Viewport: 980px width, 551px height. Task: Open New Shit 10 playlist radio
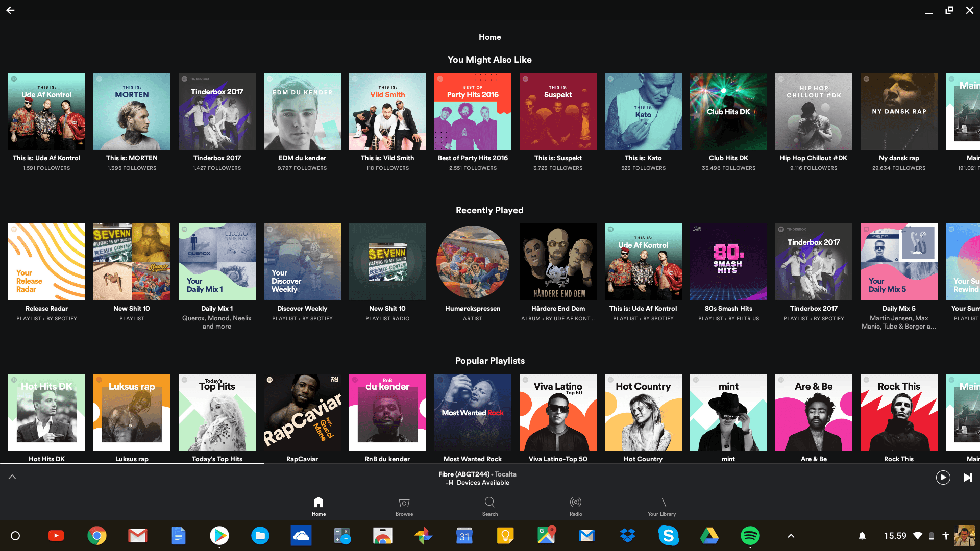pyautogui.click(x=387, y=262)
